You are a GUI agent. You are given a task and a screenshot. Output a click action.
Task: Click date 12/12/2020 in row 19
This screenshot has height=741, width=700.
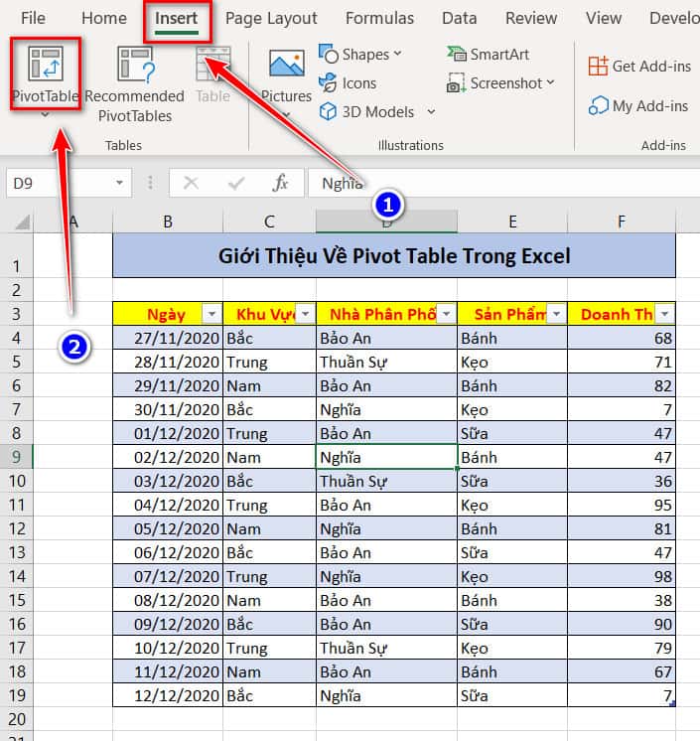[168, 695]
